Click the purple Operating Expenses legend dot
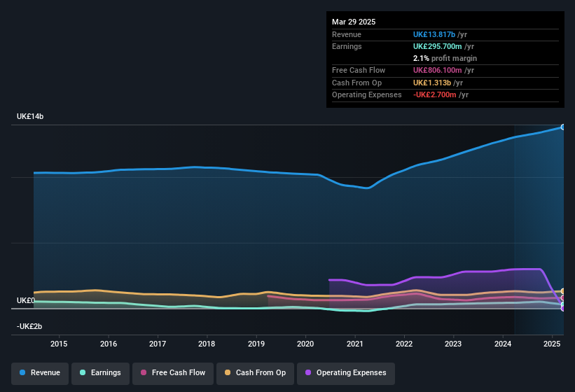Viewport: 575px width, 392px height. pyautogui.click(x=308, y=372)
